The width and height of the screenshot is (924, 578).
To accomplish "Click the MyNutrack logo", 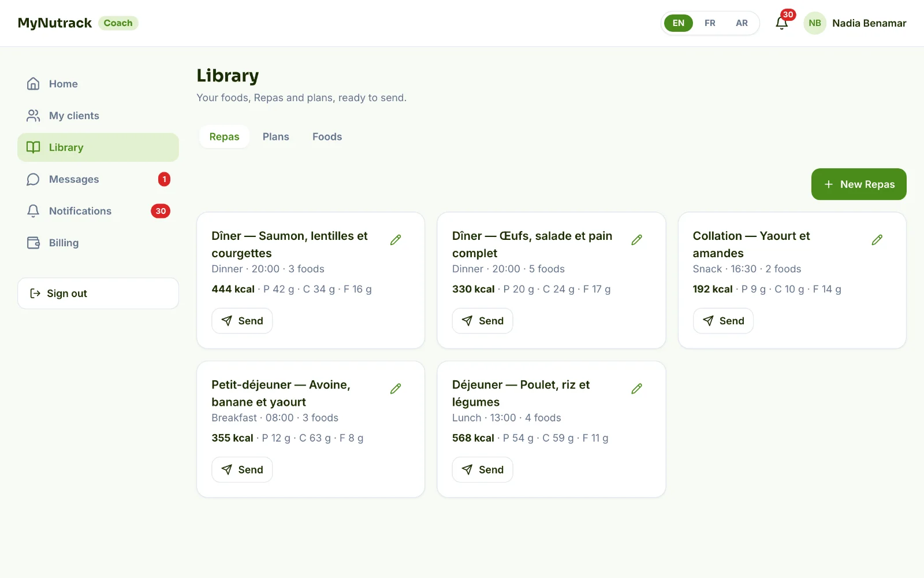I will [x=55, y=23].
